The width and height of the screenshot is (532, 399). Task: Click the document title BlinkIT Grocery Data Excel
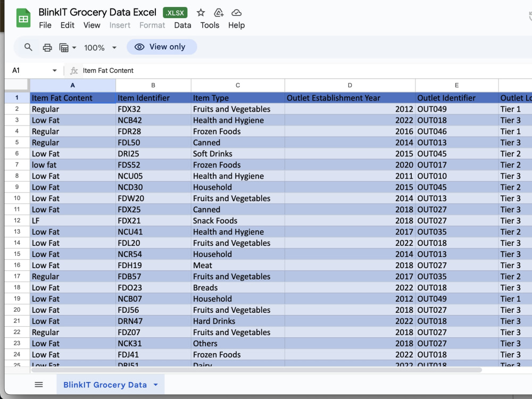(x=97, y=12)
